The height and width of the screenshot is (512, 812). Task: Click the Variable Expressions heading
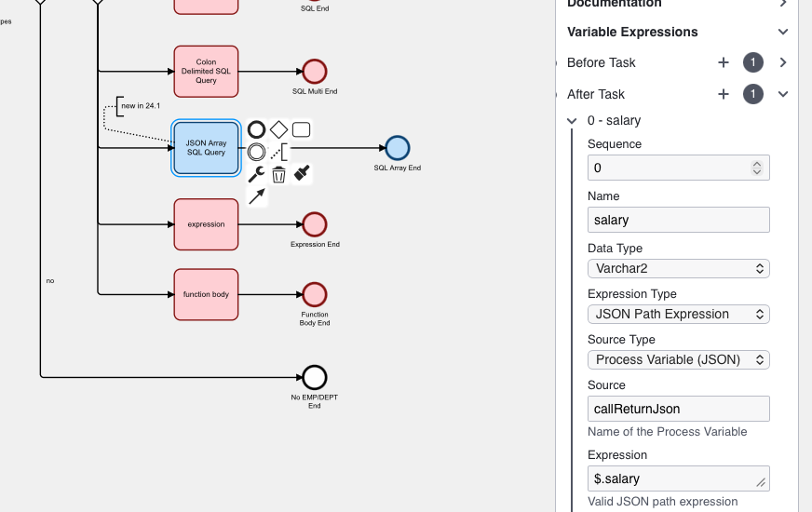coord(632,32)
